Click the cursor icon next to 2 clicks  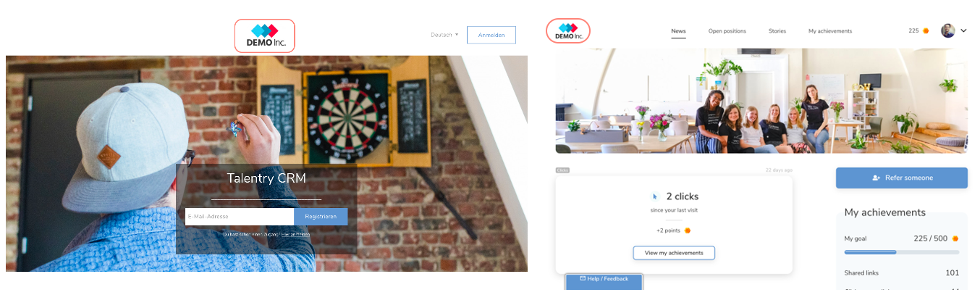point(655,196)
